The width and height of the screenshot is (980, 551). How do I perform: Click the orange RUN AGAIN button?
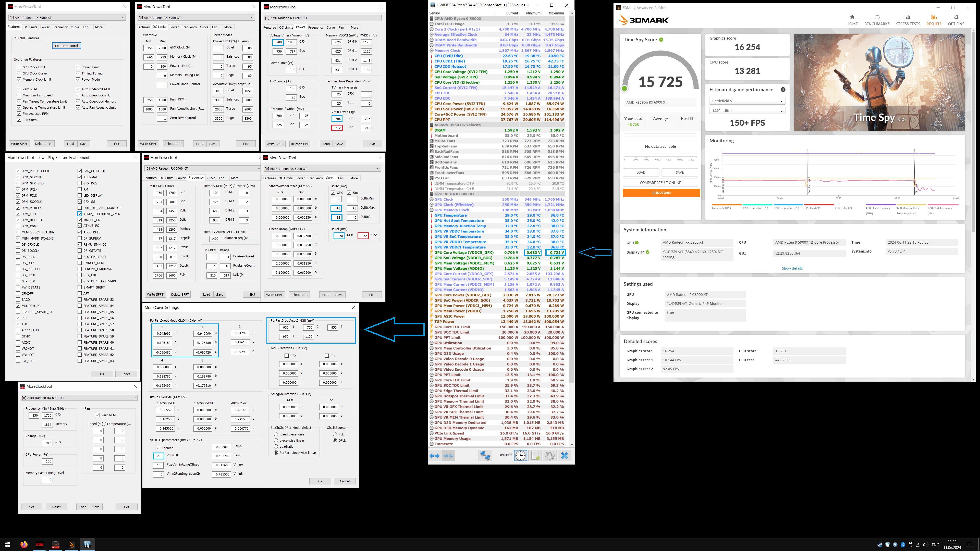(x=661, y=193)
